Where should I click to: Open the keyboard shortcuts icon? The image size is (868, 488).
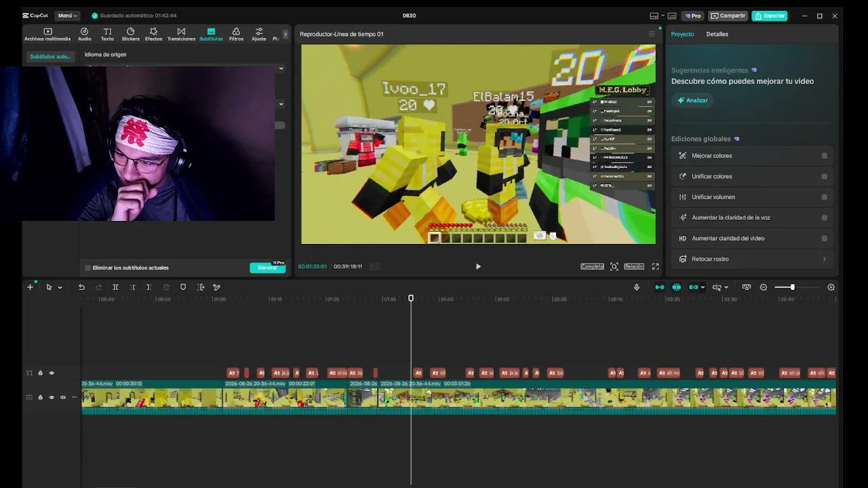[x=672, y=16]
